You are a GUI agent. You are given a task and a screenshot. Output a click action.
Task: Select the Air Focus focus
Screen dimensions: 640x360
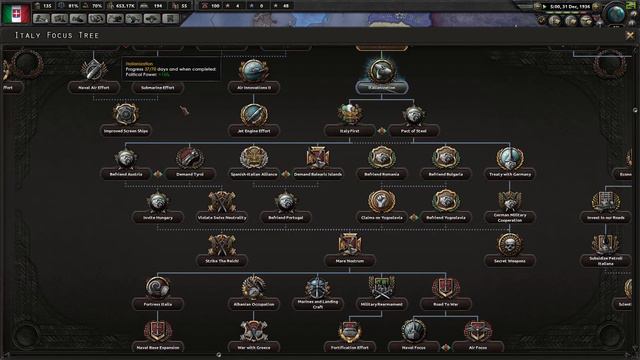(x=478, y=336)
